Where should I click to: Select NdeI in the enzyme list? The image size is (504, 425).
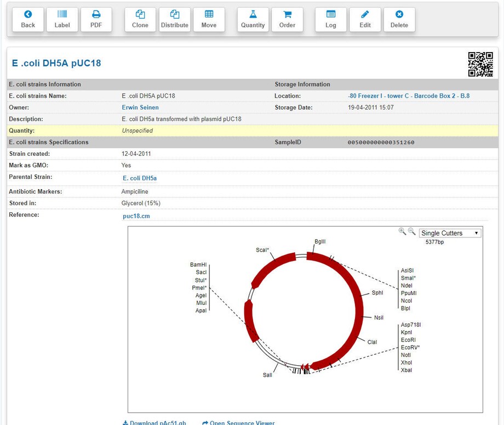(406, 286)
